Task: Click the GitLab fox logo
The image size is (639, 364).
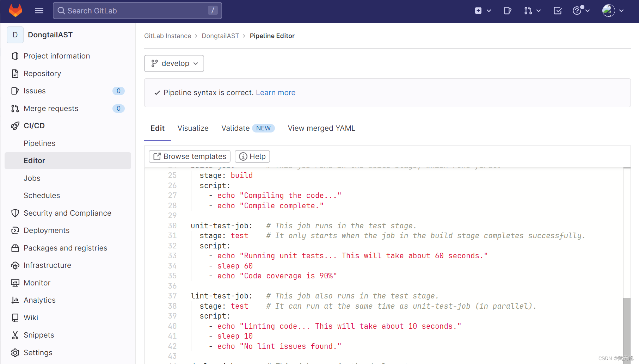Action: [16, 11]
